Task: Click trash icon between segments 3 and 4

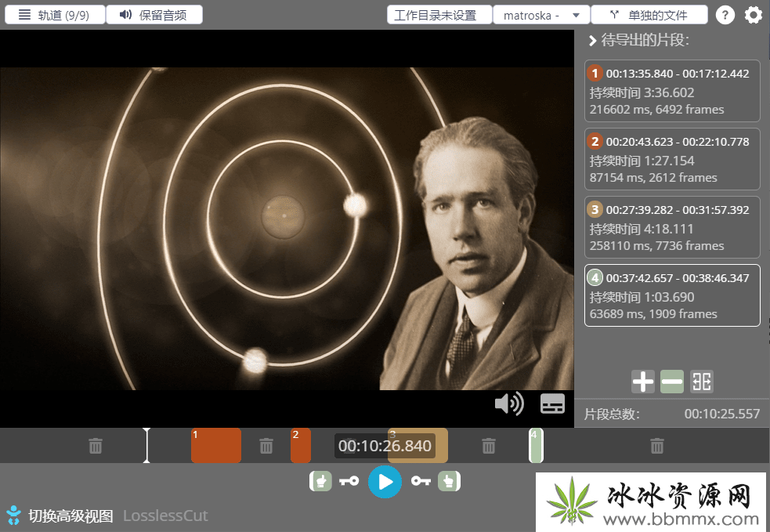Action: point(489,446)
